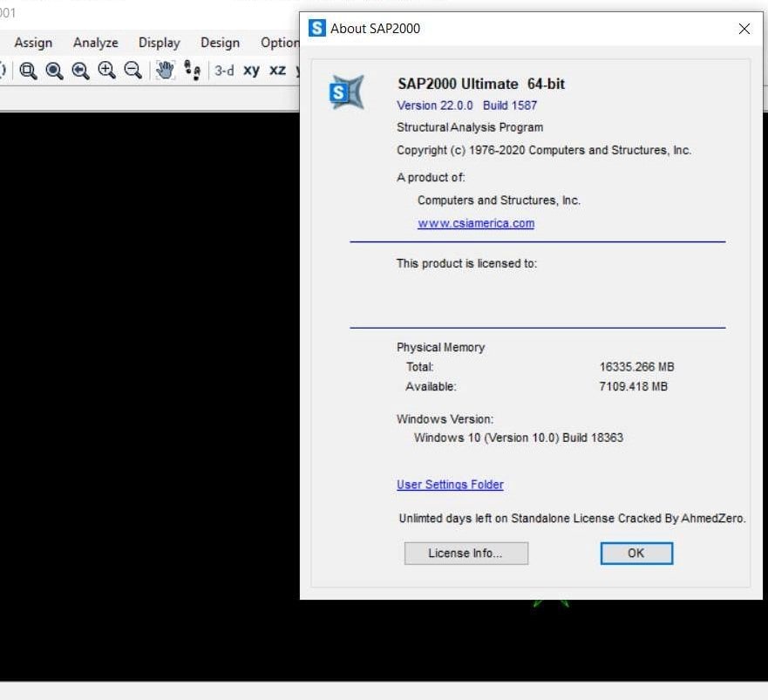768x700 pixels.
Task: Open the Options menu
Action: [280, 43]
